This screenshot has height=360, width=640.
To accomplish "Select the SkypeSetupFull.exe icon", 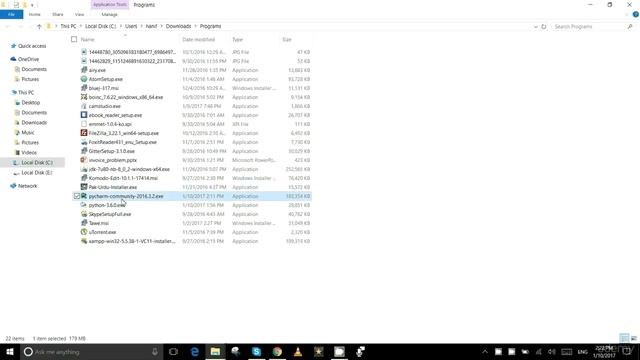I will pyautogui.click(x=84, y=214).
